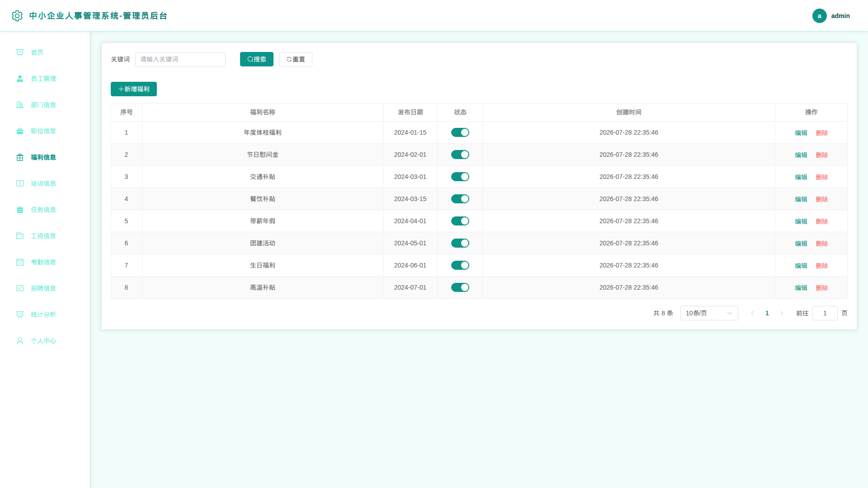Viewport: 868px width, 488px height.
Task: Click the 创建时间 column header
Action: pyautogui.click(x=628, y=112)
